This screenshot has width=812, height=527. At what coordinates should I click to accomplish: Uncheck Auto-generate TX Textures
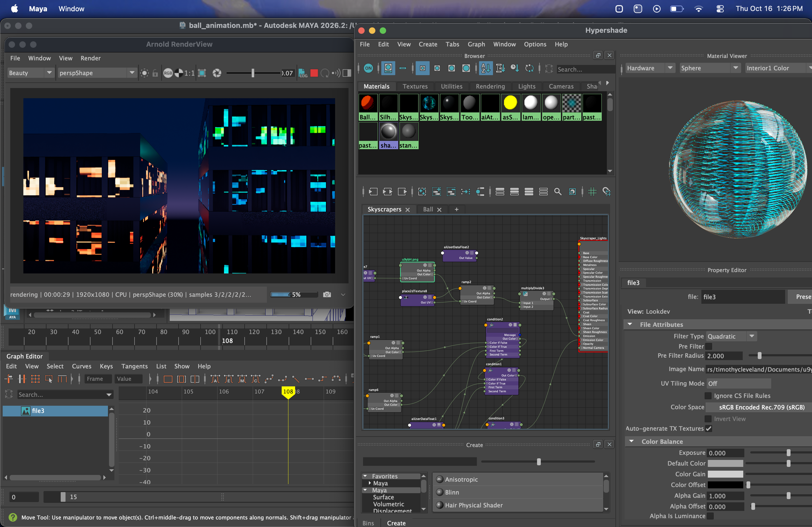pos(709,429)
